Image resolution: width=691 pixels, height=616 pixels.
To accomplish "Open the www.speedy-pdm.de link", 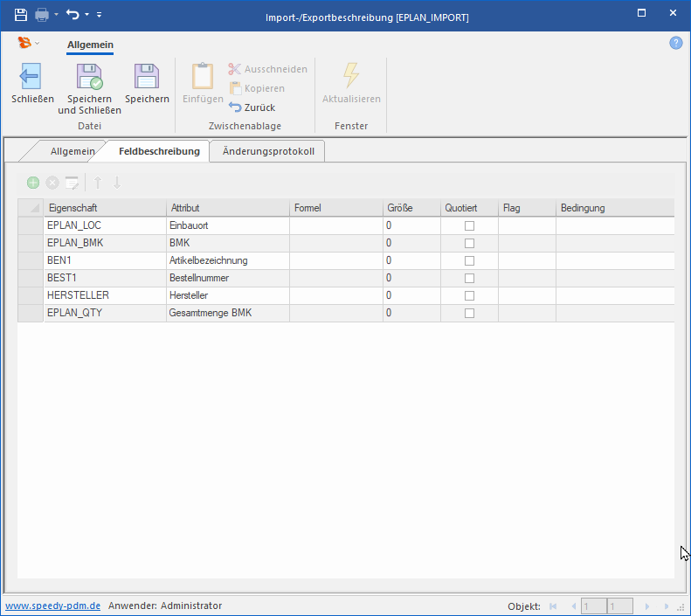I will point(52,606).
